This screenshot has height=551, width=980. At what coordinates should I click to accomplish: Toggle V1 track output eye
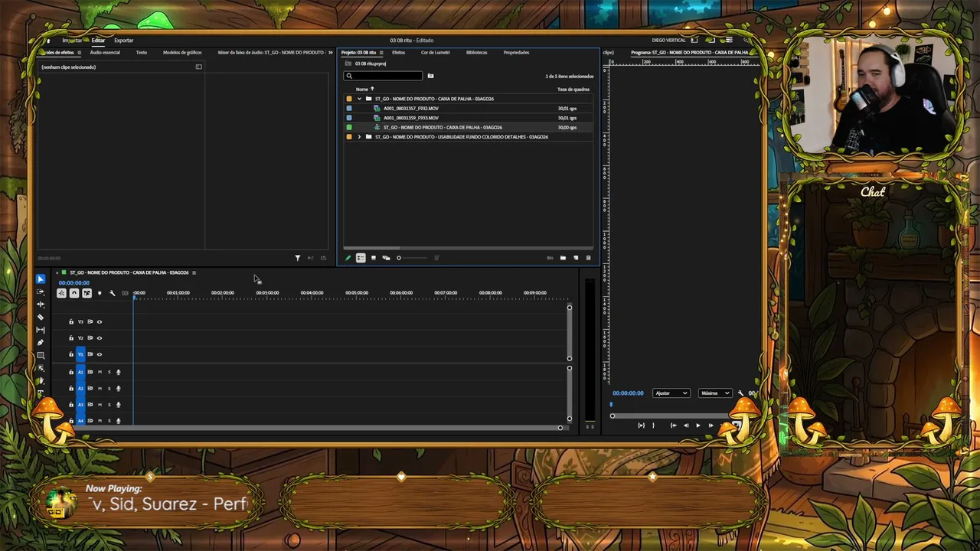click(99, 354)
